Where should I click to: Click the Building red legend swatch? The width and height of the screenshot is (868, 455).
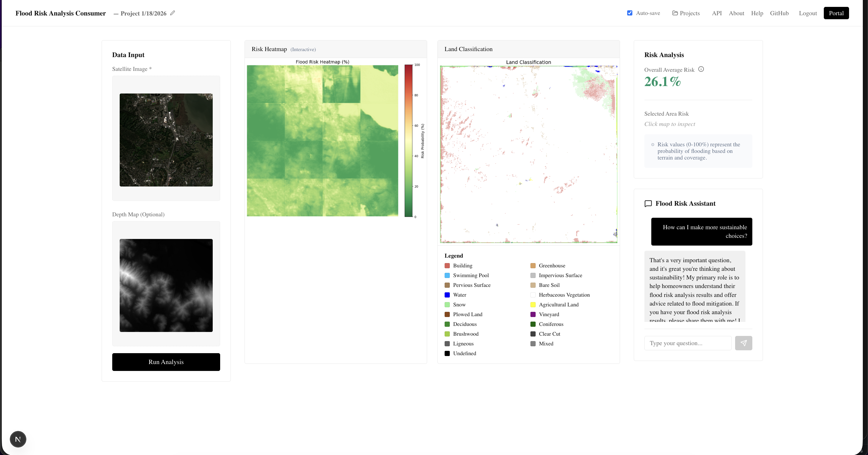(x=447, y=266)
